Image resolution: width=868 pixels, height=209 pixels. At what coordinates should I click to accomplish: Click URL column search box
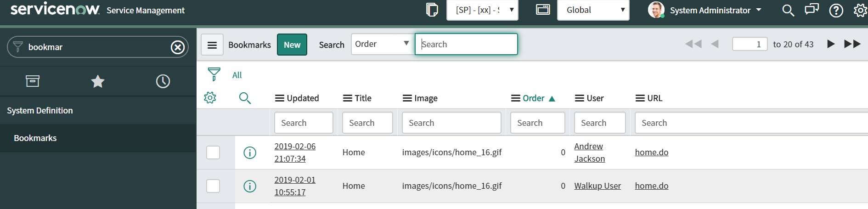[x=751, y=123]
